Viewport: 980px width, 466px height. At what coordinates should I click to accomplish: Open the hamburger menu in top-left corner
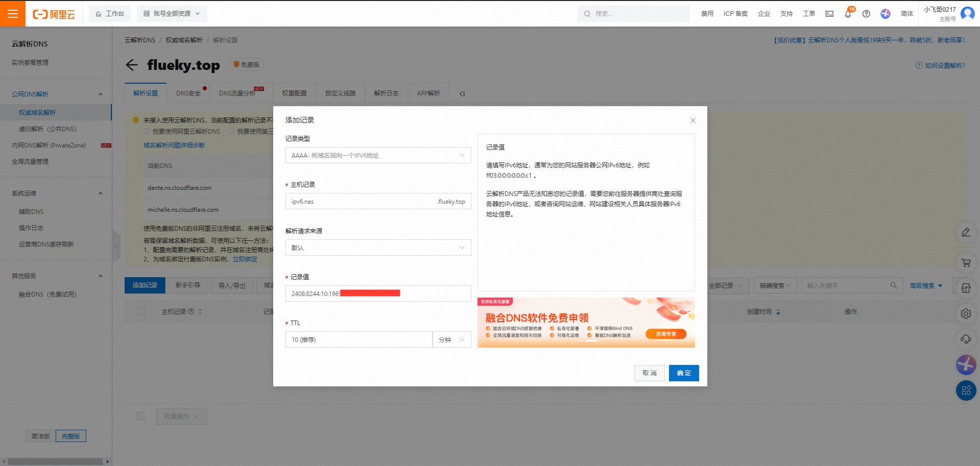tap(13, 14)
